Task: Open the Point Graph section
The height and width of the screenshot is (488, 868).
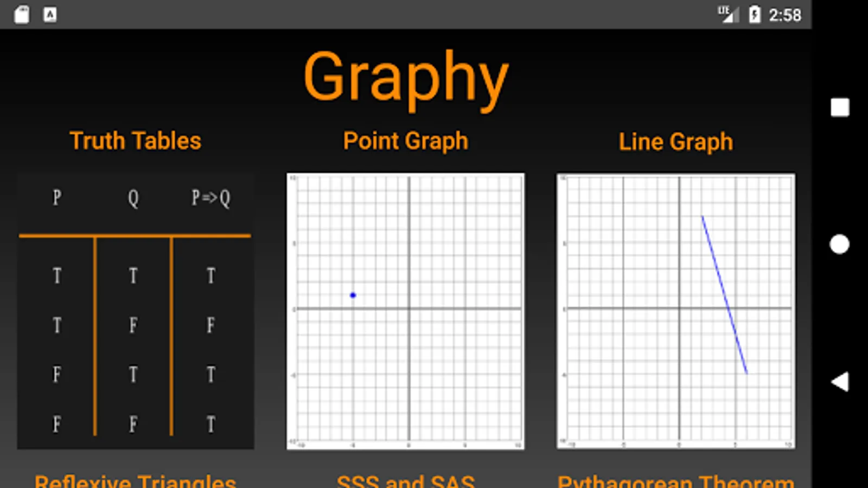Action: coord(405,142)
